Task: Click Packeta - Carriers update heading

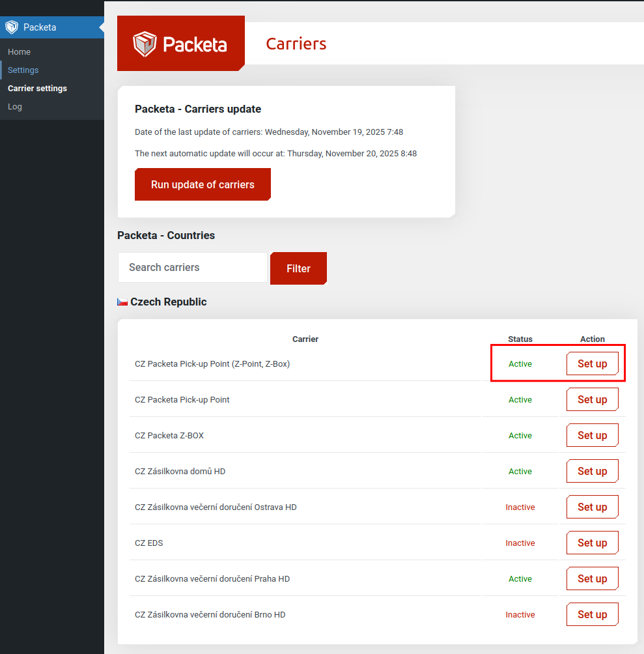Action: pyautogui.click(x=198, y=109)
